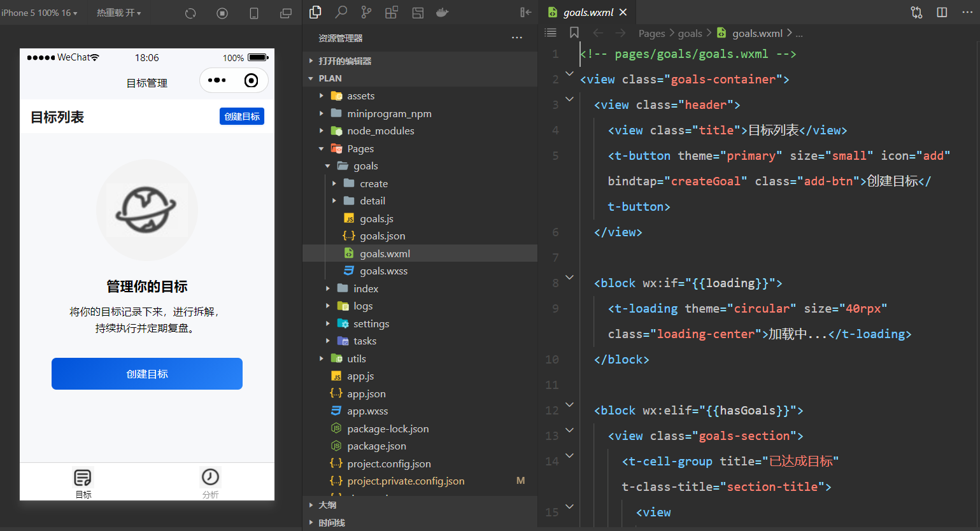980x531 pixels.
Task: Fold code at line 8 block
Action: tap(569, 277)
